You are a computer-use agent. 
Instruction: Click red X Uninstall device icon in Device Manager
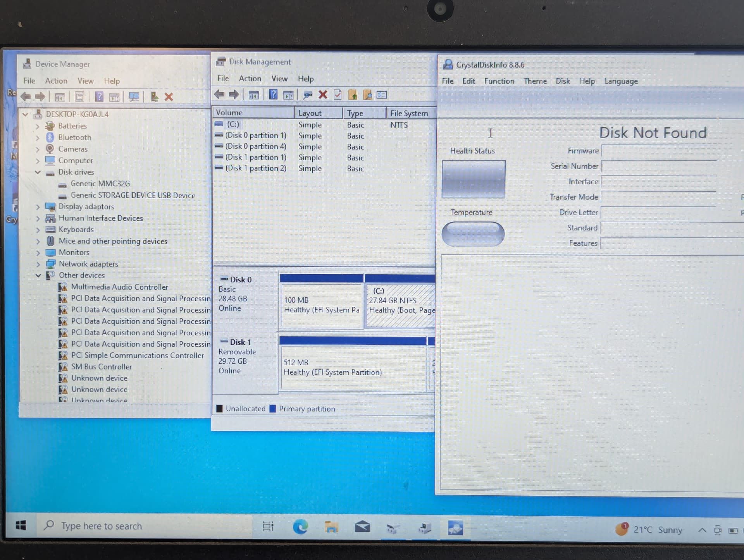[x=169, y=97]
